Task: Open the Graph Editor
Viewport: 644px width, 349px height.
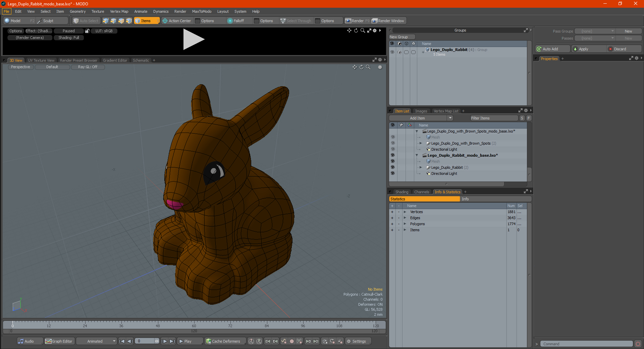Action: [59, 341]
